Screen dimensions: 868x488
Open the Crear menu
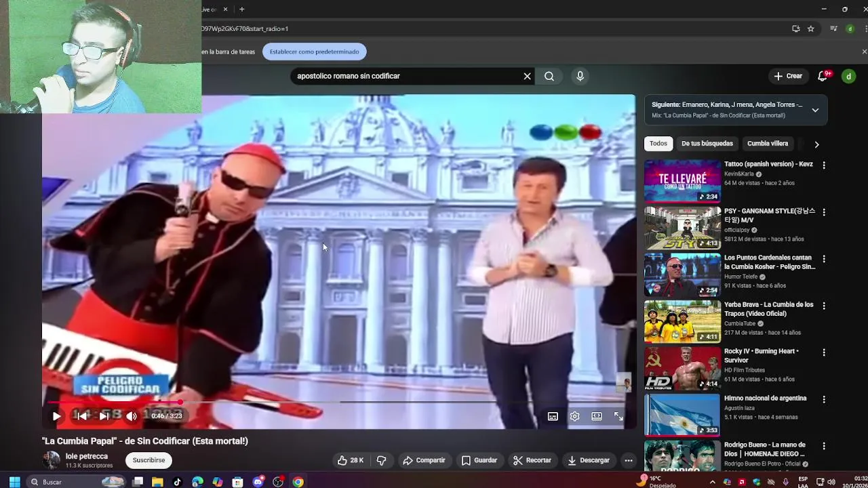788,76
